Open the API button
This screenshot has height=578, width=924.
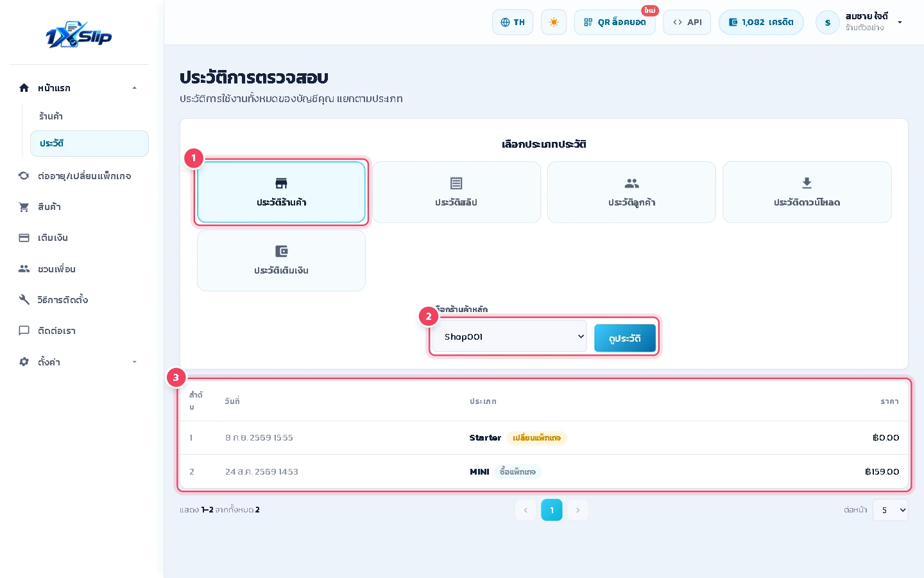pos(687,22)
